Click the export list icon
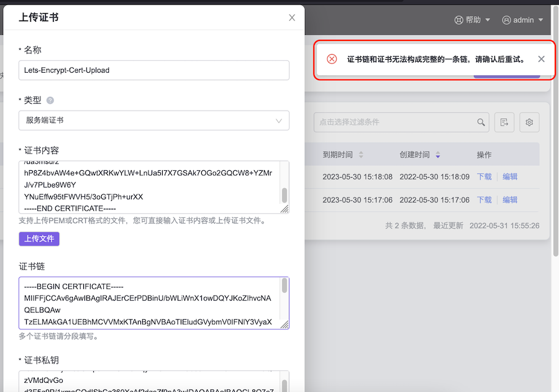Viewport: 559px width, 392px height. 504,122
